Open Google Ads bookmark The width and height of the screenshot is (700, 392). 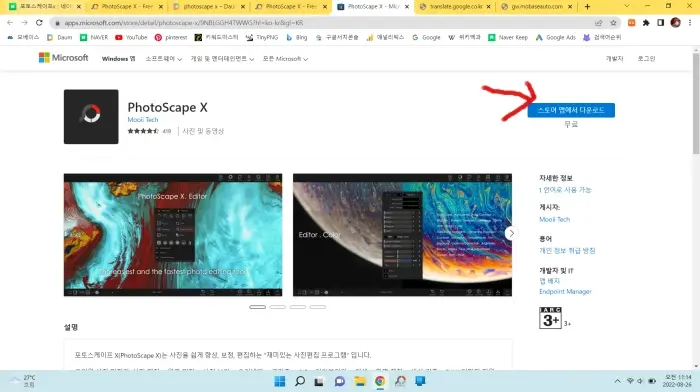(556, 38)
